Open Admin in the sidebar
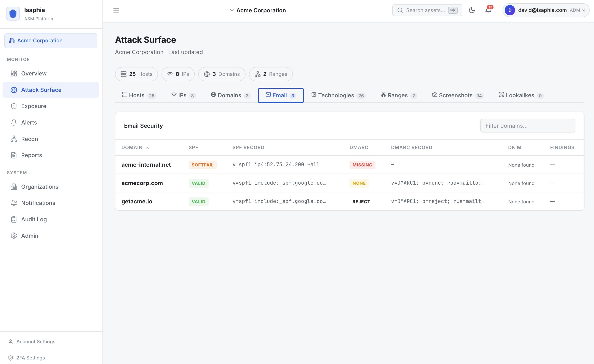The height and width of the screenshot is (364, 594). click(51, 236)
